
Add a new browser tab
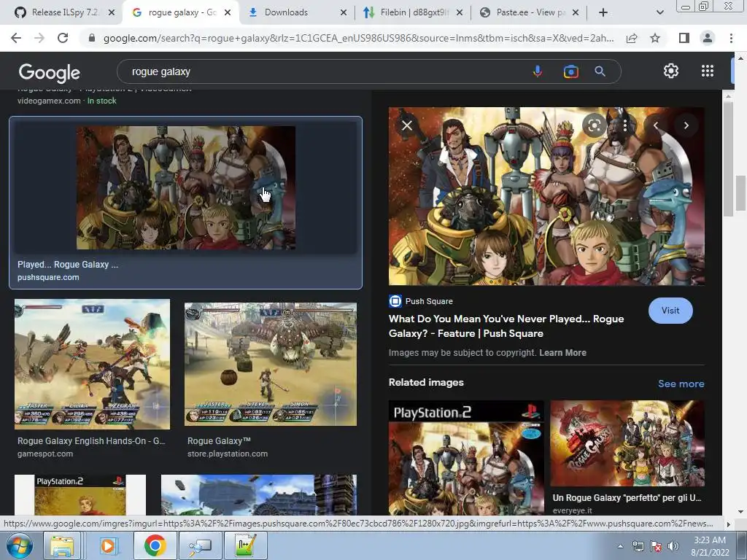pyautogui.click(x=603, y=12)
